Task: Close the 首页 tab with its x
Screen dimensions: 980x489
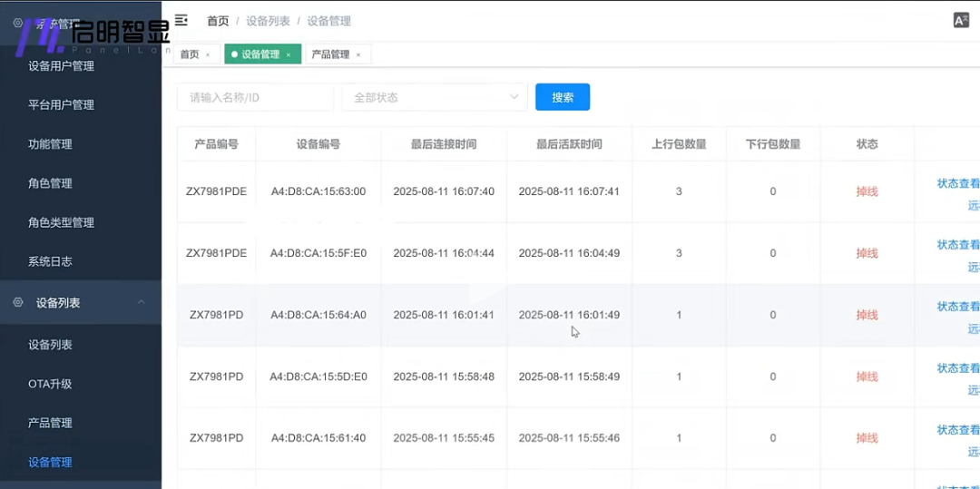Action: (208, 55)
